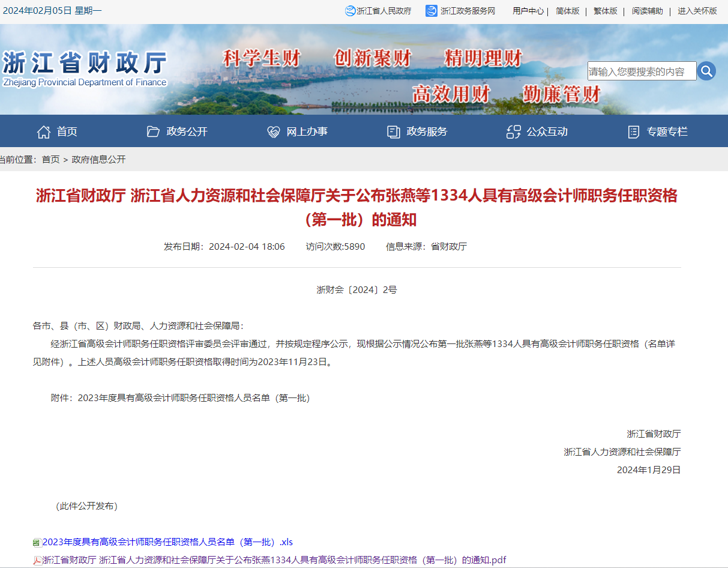This screenshot has height=568, width=728.
Task: Click the xls file icon
Action: coord(37,543)
